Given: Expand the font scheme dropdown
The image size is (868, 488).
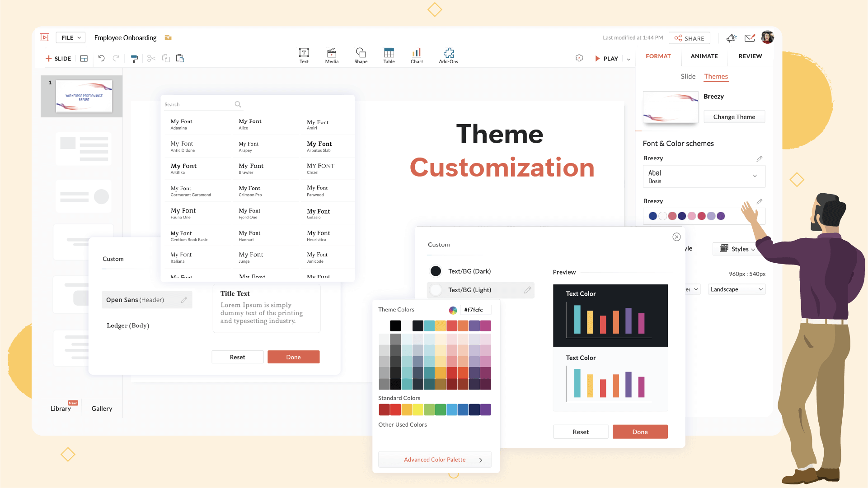Looking at the screenshot, I should (x=754, y=176).
